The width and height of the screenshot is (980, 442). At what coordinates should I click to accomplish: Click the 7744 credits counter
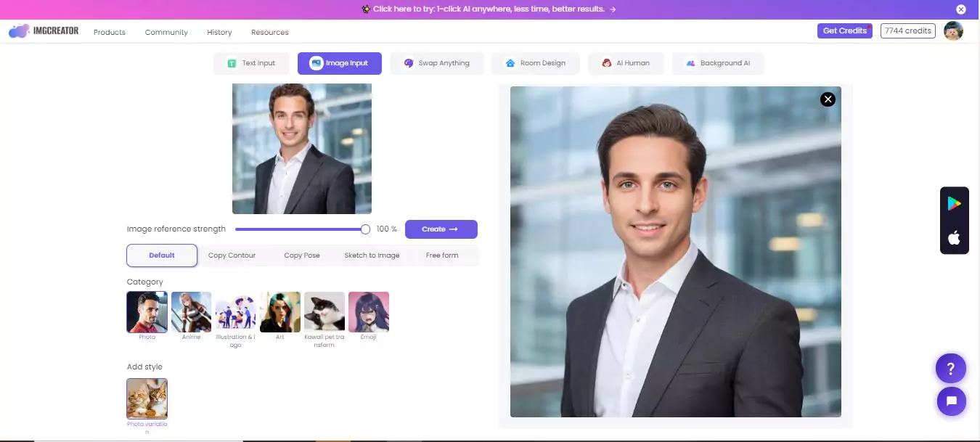click(908, 30)
